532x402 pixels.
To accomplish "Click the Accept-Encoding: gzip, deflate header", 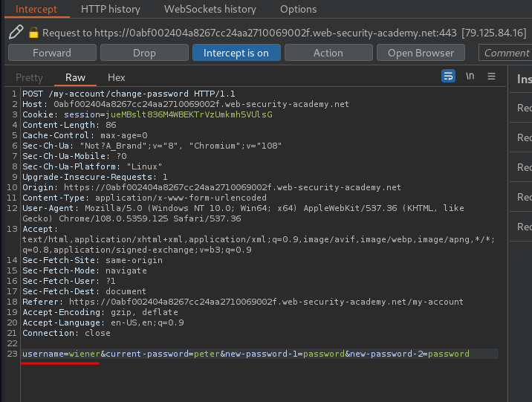I will (x=100, y=312).
